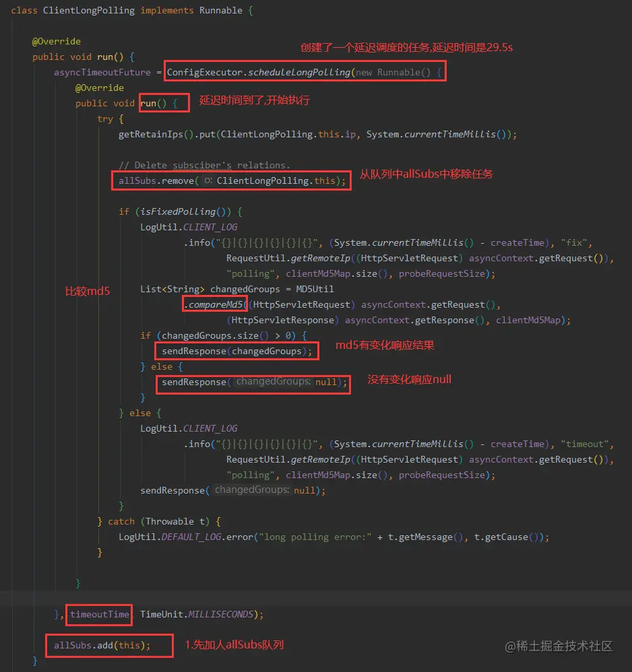The height and width of the screenshot is (672, 632).
Task: Click the '(HttpServletResponse)' cast
Action: pos(283,320)
